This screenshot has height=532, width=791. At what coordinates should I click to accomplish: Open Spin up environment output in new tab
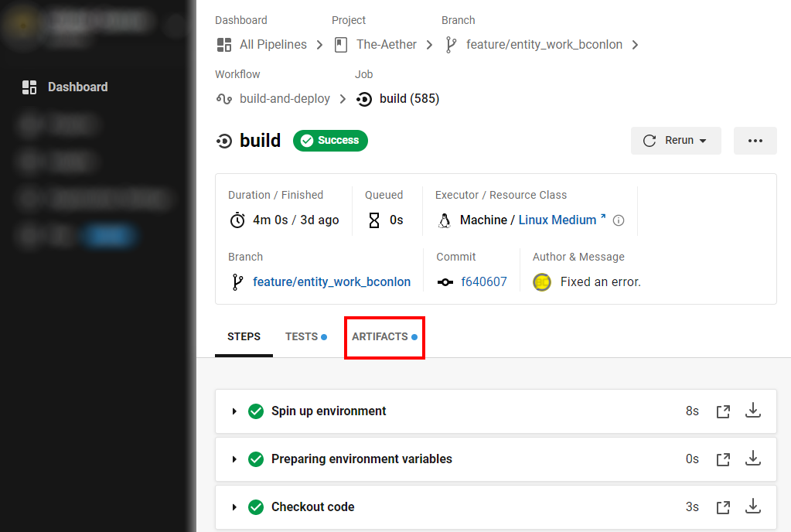[723, 411]
